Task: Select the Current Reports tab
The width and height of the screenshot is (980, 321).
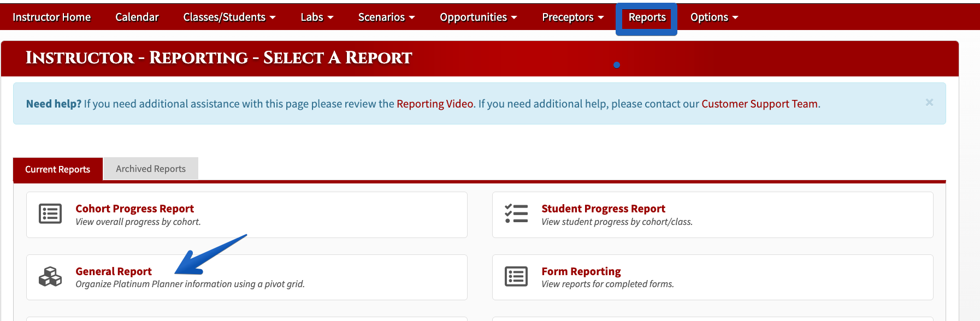Action: click(58, 169)
